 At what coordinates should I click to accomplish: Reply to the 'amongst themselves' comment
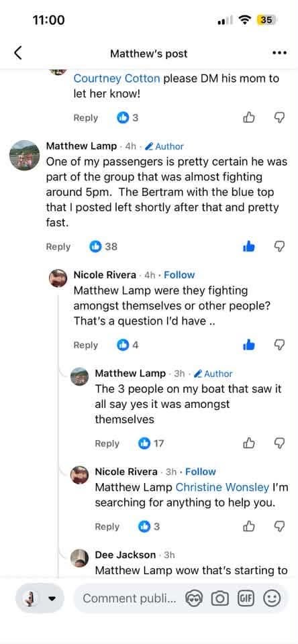[x=107, y=443]
